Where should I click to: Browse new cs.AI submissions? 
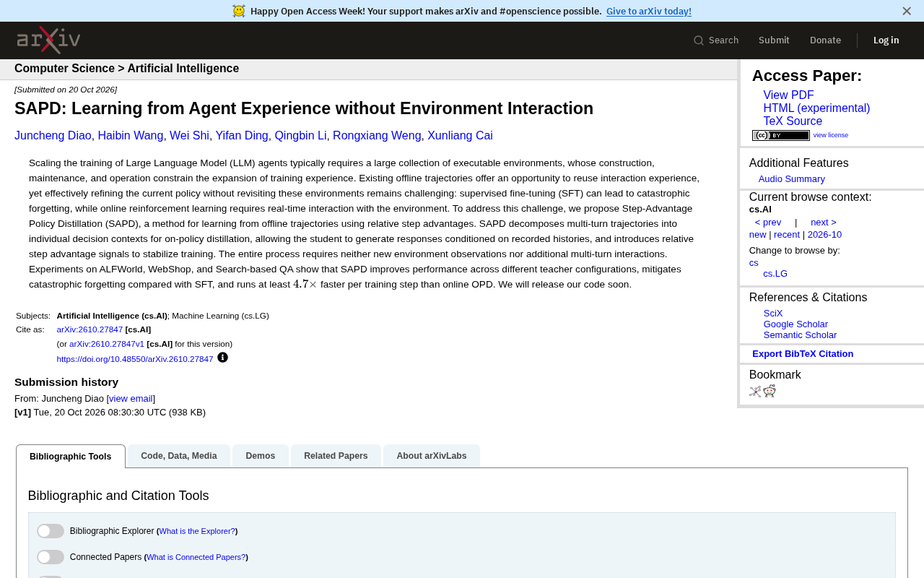tap(757, 235)
